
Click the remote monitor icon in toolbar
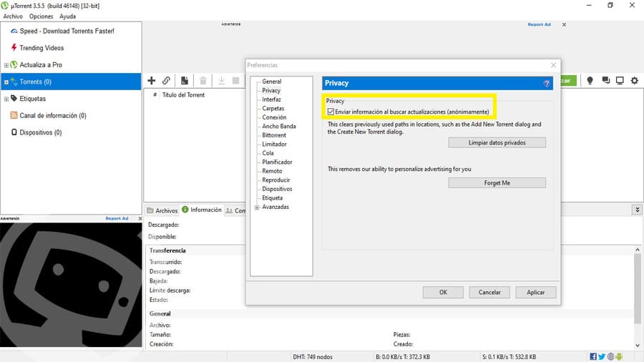pos(620,80)
